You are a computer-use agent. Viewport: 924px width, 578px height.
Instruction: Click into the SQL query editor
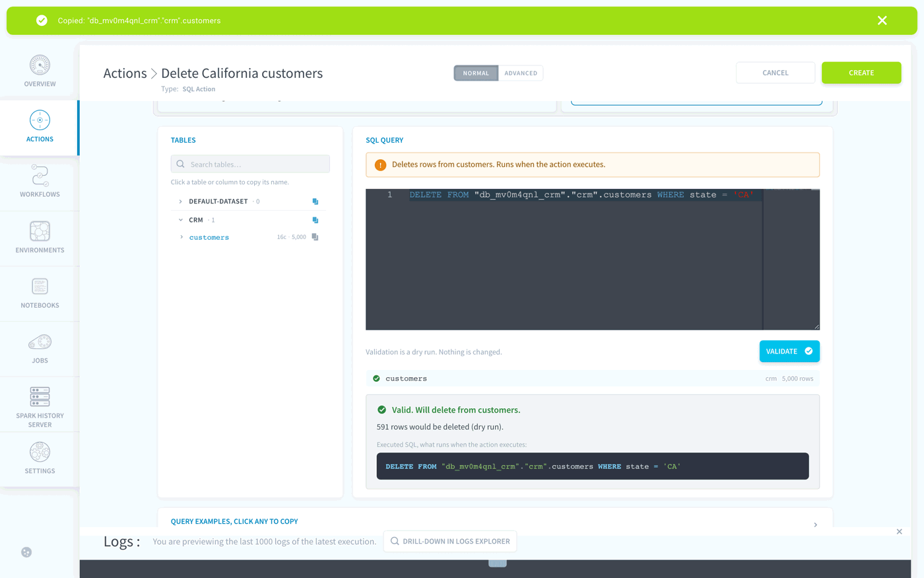point(593,260)
